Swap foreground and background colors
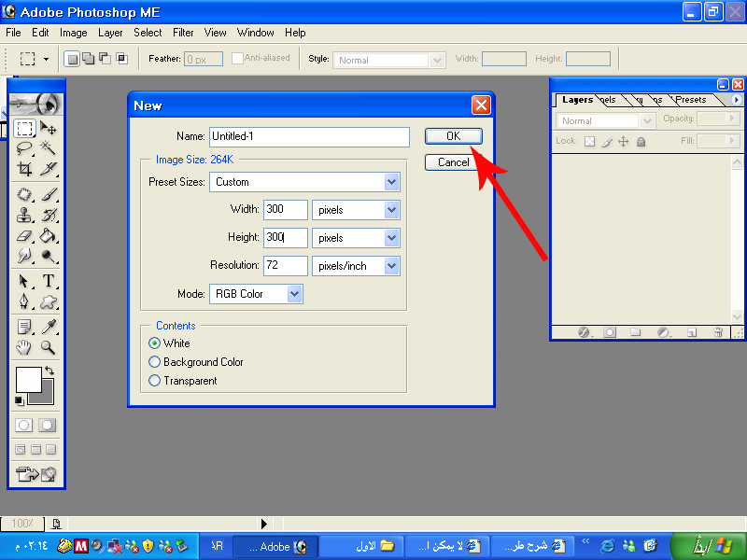Image resolution: width=747 pixels, height=560 pixels. coord(49,370)
